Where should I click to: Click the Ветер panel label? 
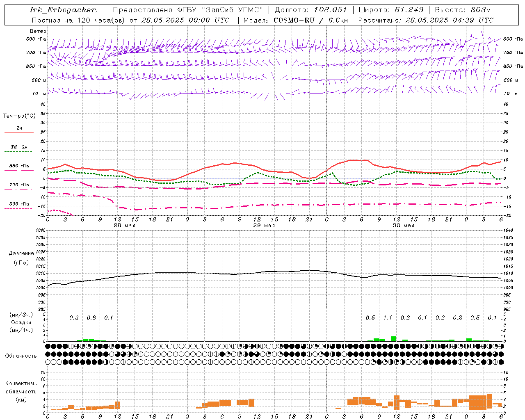click(38, 31)
